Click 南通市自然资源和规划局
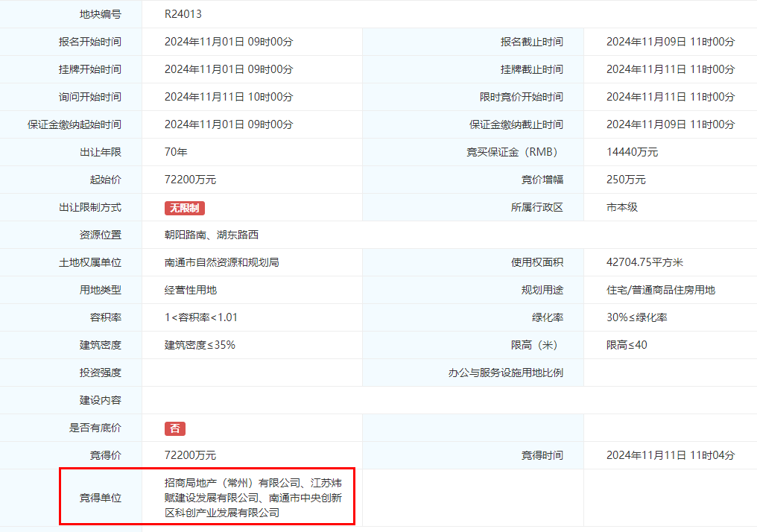 [x=221, y=262]
